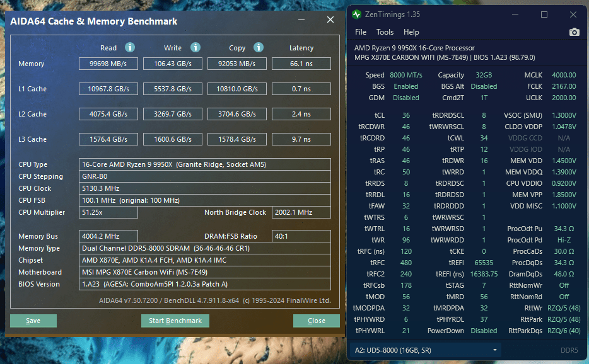
Task: Click the tREFI (ns) value 16383.75
Action: [484, 274]
